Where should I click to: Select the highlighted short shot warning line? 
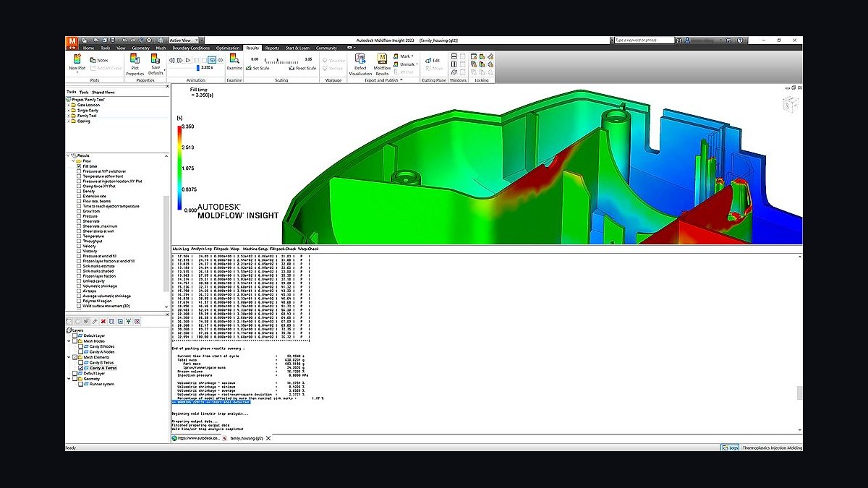(x=210, y=402)
